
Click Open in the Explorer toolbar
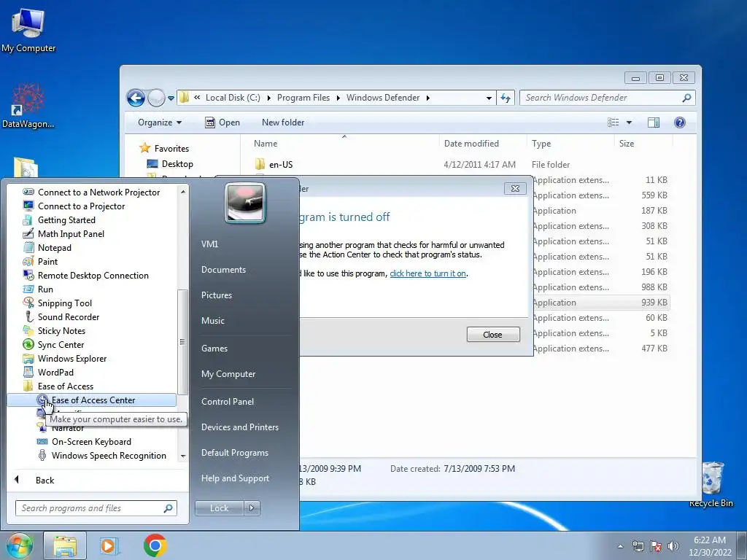222,122
